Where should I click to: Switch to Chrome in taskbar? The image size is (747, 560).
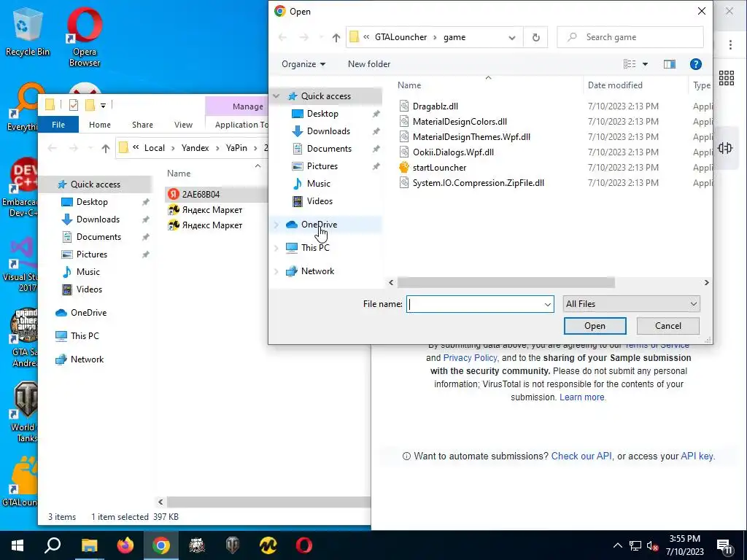[161, 545]
